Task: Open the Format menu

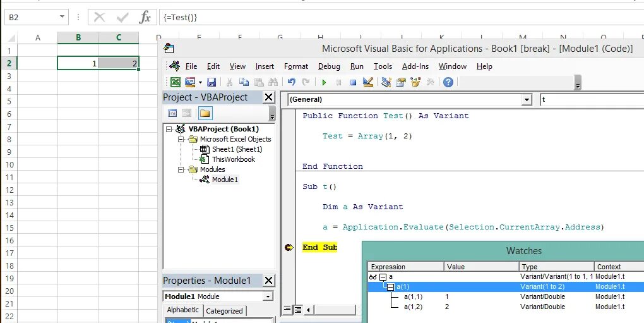Action: pyautogui.click(x=295, y=66)
